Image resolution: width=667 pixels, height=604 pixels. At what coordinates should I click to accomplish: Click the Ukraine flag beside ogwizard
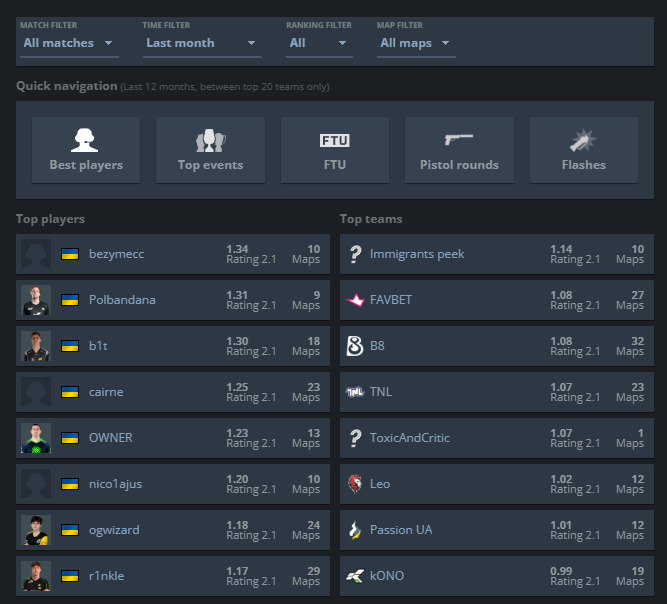[70, 530]
